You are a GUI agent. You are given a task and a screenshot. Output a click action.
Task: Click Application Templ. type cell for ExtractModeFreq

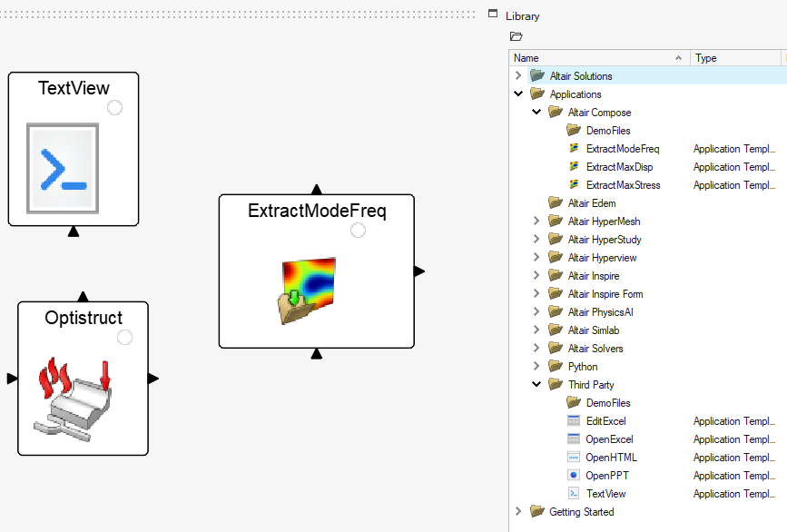[x=733, y=149]
